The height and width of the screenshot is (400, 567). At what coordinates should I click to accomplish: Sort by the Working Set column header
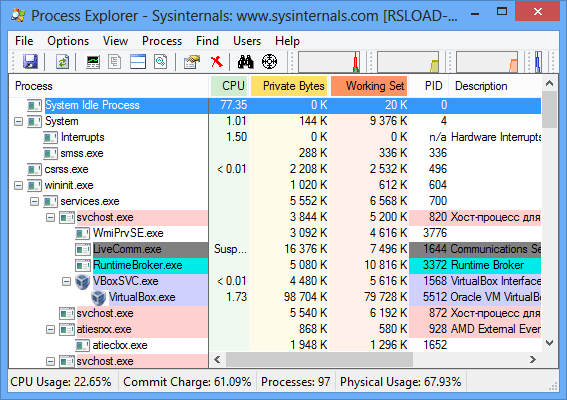click(369, 86)
